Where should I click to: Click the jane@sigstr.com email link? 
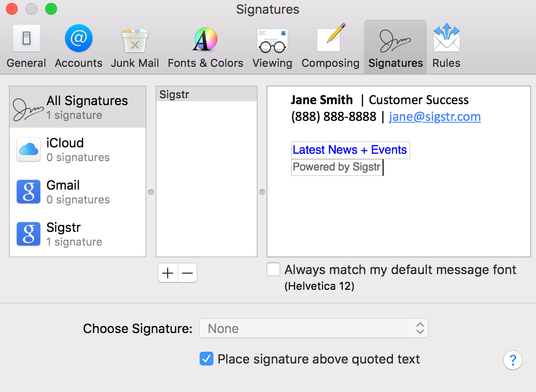(435, 117)
